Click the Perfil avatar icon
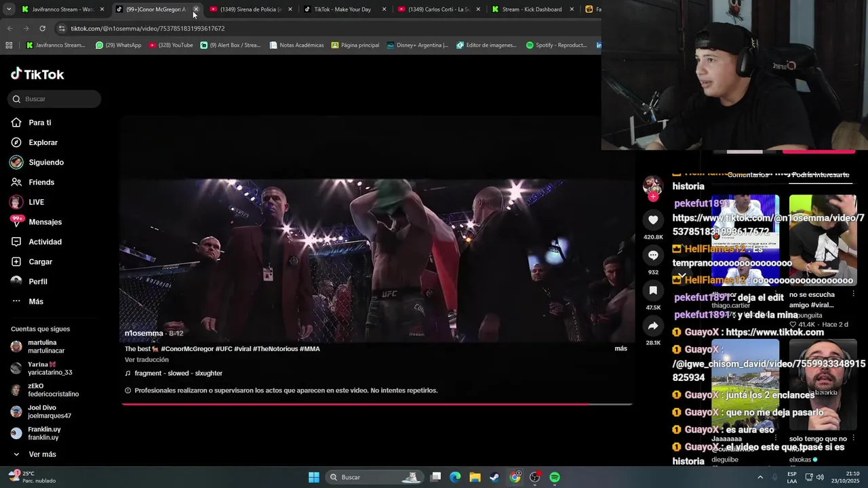868x488 pixels. tap(16, 281)
